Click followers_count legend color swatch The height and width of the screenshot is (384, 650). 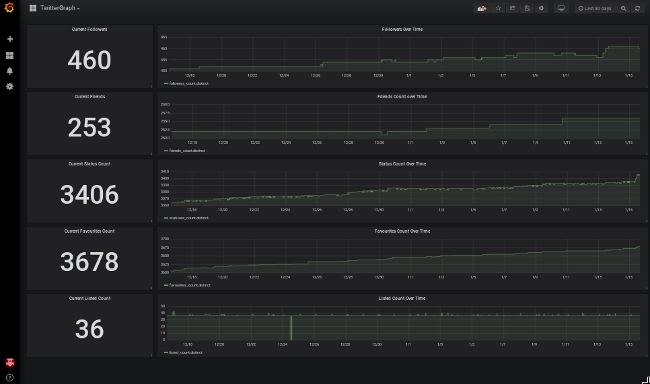166,83
